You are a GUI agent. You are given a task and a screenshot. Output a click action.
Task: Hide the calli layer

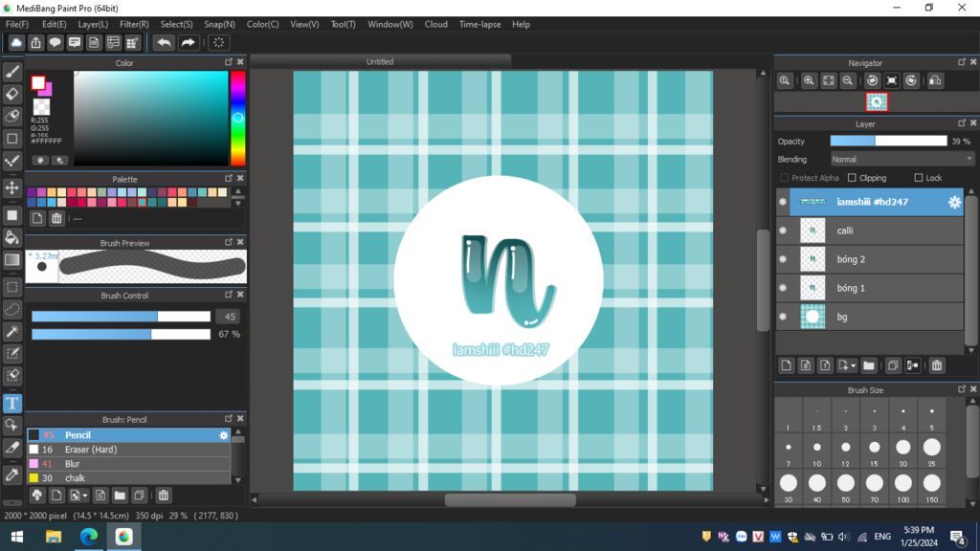(783, 231)
